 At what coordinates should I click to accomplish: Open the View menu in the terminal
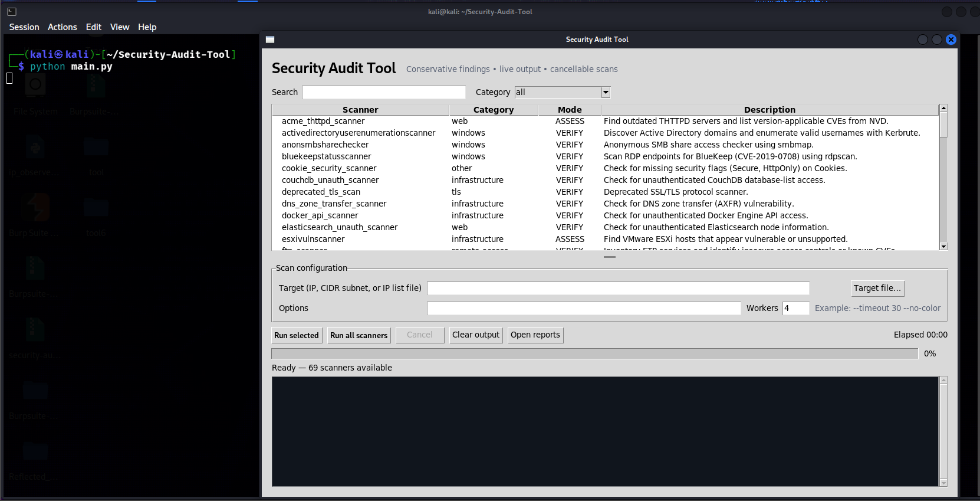pyautogui.click(x=120, y=27)
